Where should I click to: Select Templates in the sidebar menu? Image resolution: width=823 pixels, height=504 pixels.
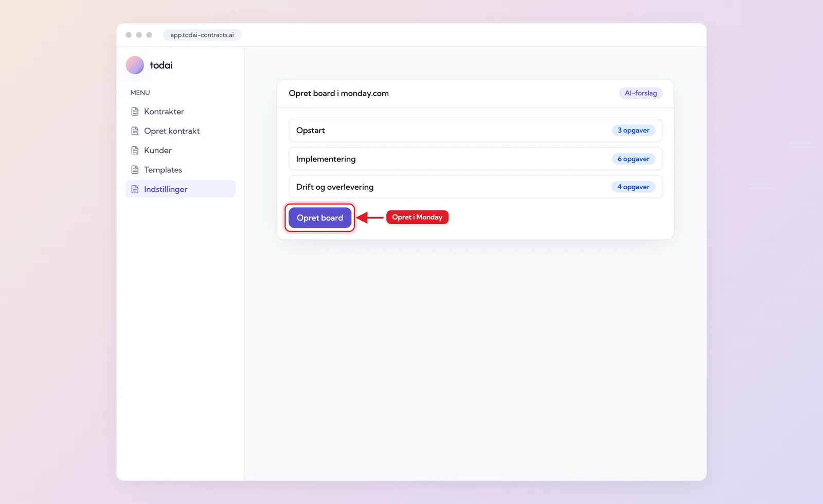(x=181, y=170)
